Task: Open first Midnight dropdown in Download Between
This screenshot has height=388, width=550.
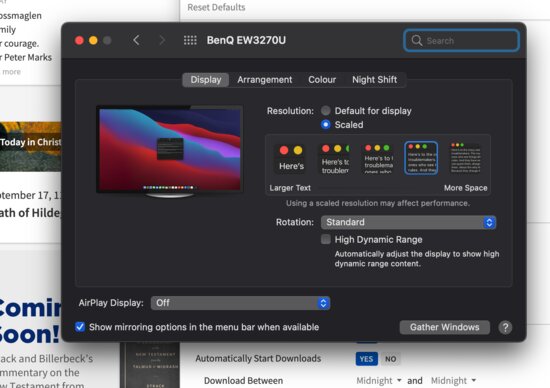Action: [x=379, y=381]
